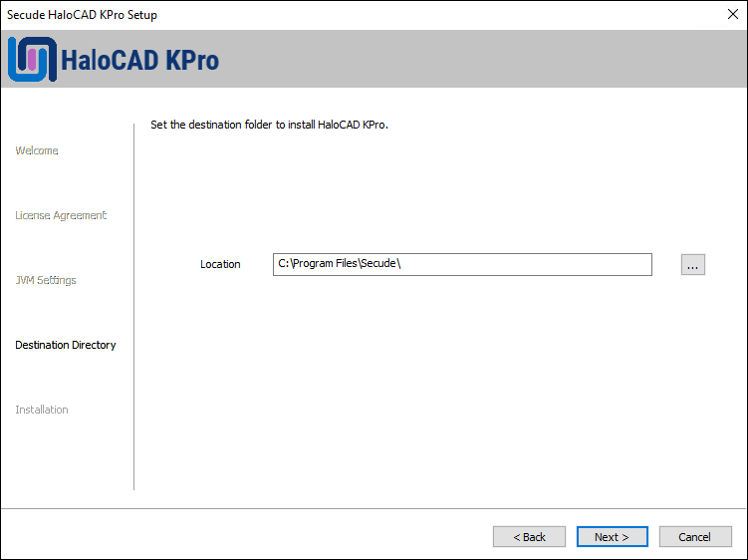The image size is (748, 560).
Task: Click the window title 'Secude HaloCAD KPro Setup'
Action: 82,15
